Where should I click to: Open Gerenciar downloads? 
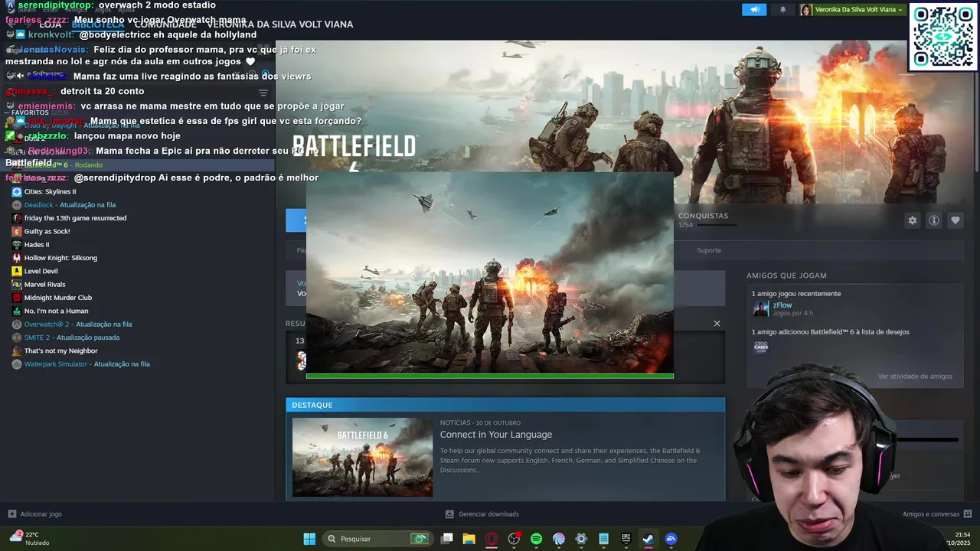[x=482, y=514]
